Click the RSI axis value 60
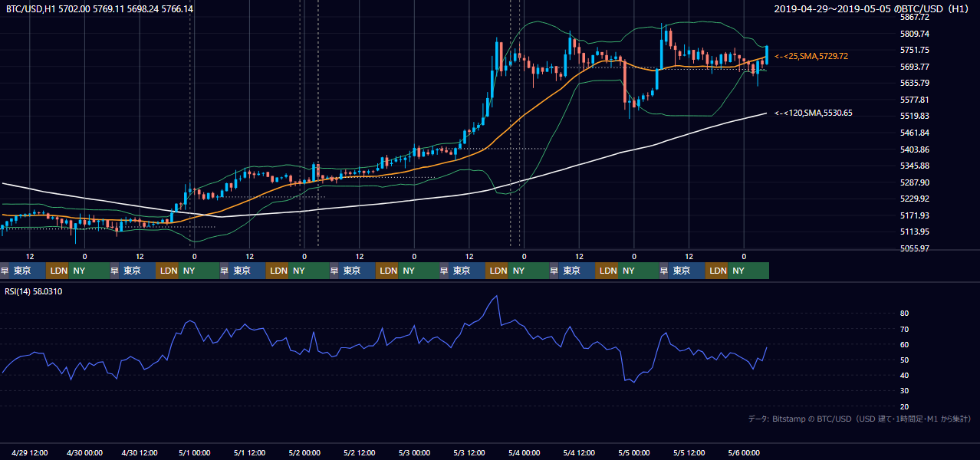 pos(904,344)
